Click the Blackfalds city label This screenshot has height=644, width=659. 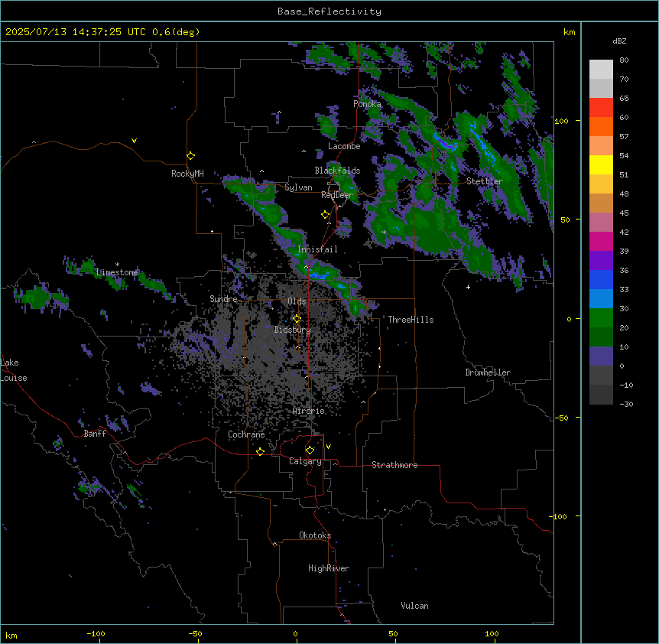point(337,171)
